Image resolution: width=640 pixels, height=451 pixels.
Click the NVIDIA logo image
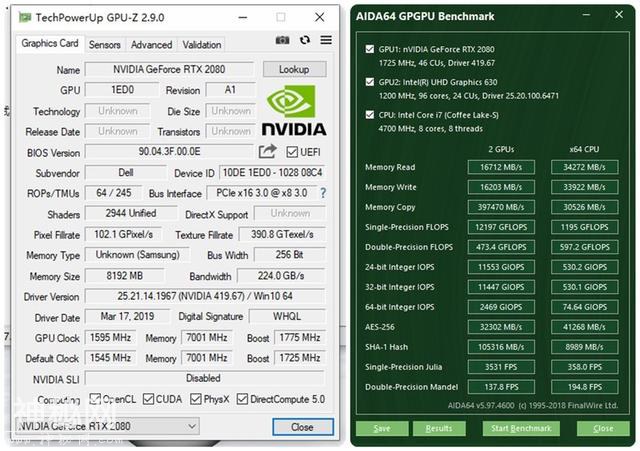294,110
